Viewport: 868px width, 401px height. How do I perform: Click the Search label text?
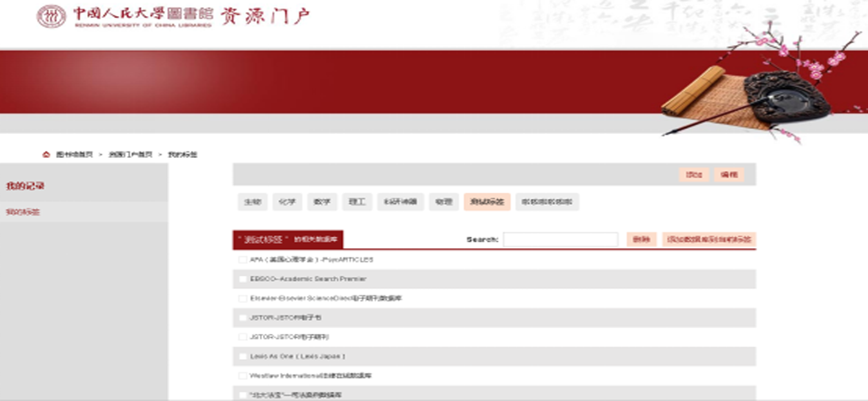tap(483, 239)
